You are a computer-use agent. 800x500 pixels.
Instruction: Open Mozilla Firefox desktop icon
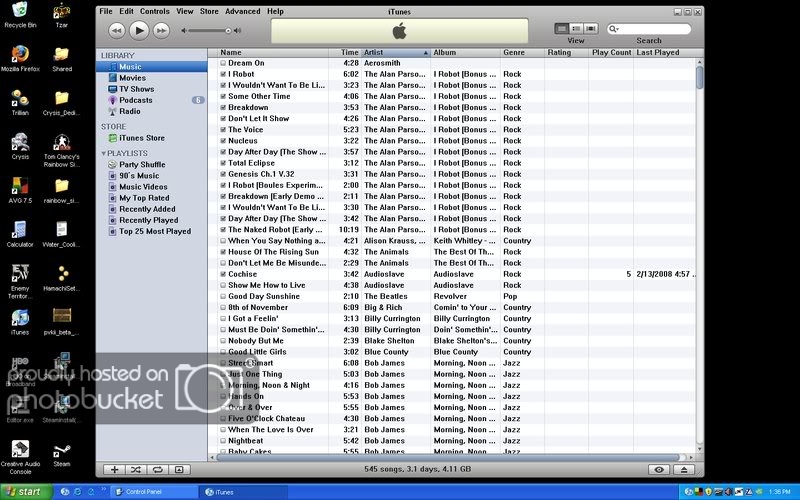(20, 58)
